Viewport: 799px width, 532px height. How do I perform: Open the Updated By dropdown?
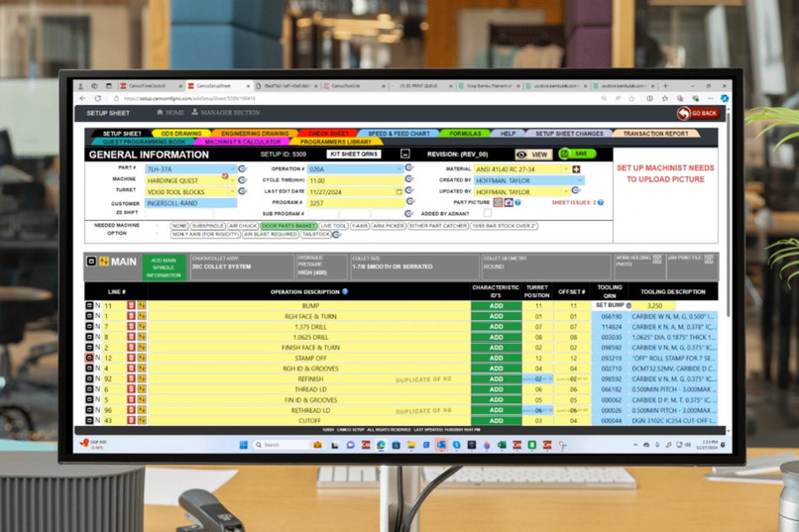tap(521, 192)
